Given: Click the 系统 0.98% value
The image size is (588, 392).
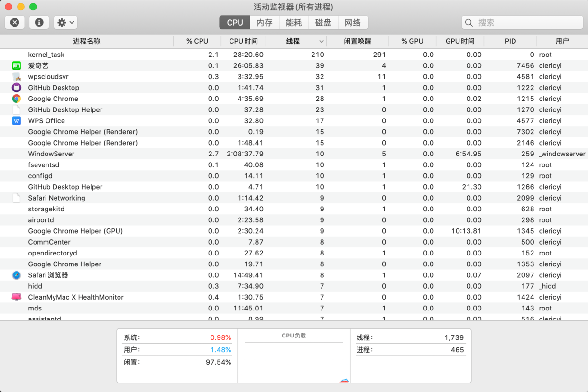Looking at the screenshot, I should (x=220, y=338).
